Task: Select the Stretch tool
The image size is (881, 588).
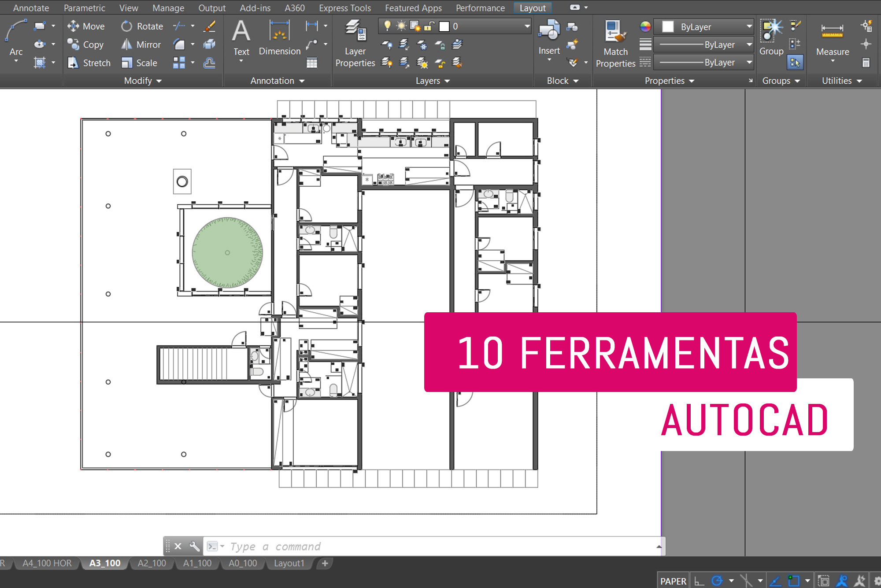Action: coord(89,63)
